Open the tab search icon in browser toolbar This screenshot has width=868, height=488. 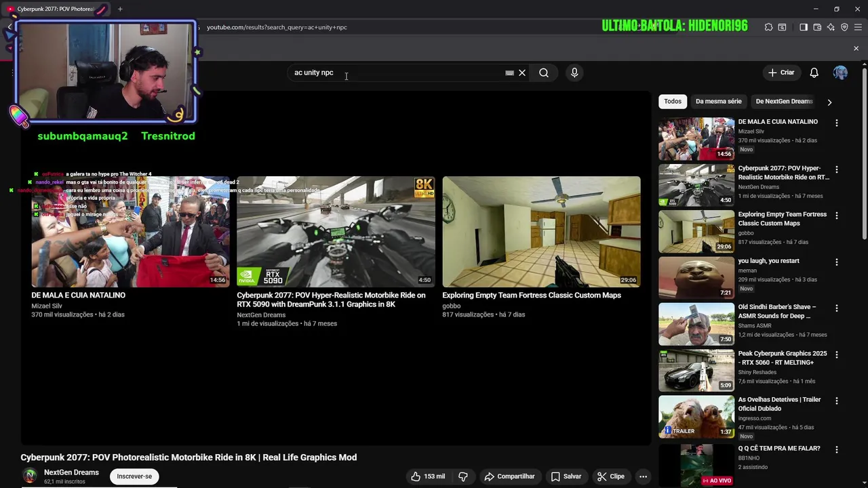point(782,27)
